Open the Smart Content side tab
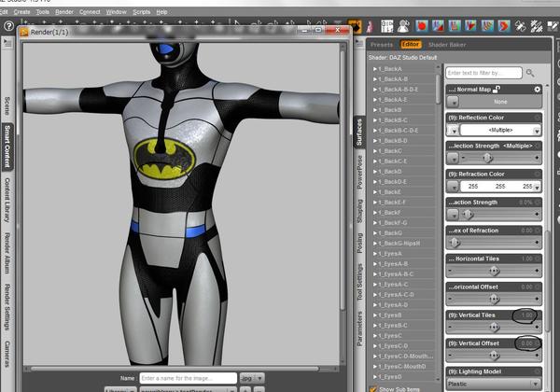560x392 pixels. pyautogui.click(x=7, y=147)
